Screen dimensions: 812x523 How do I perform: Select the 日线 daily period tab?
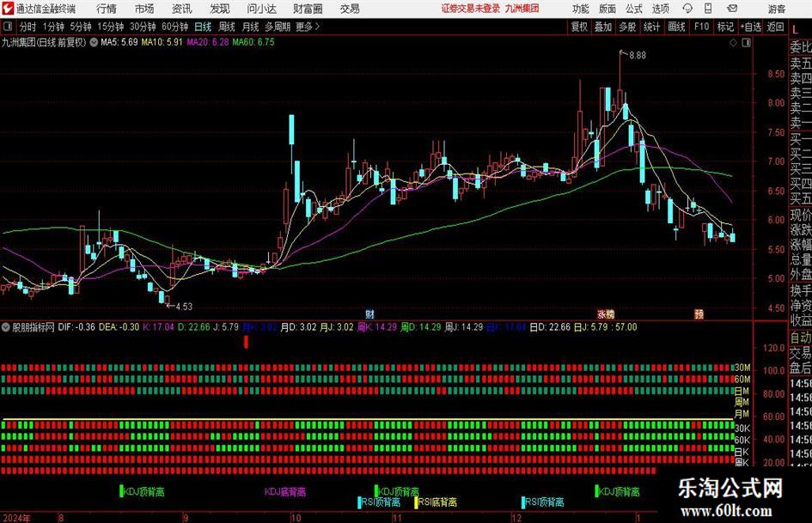tap(203, 27)
